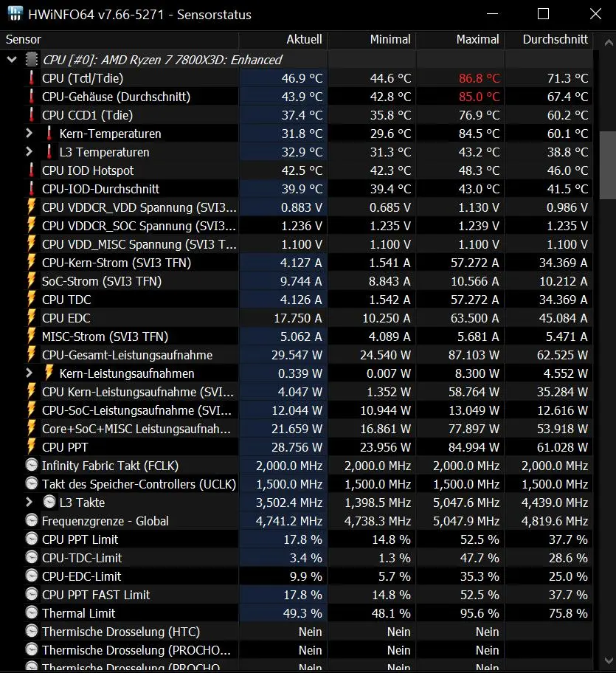This screenshot has height=673, width=616.
Task: Click the 29.547 W current total power value
Action: [297, 355]
